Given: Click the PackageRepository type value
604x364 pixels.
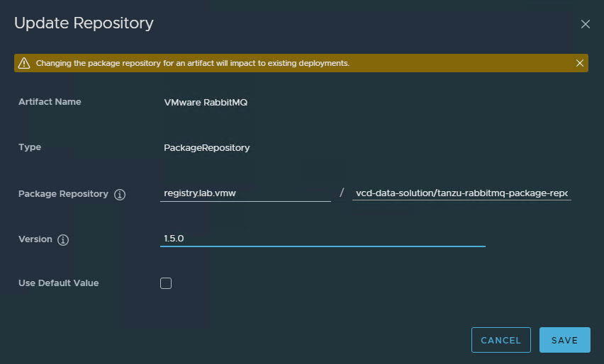Looking at the screenshot, I should [x=206, y=148].
